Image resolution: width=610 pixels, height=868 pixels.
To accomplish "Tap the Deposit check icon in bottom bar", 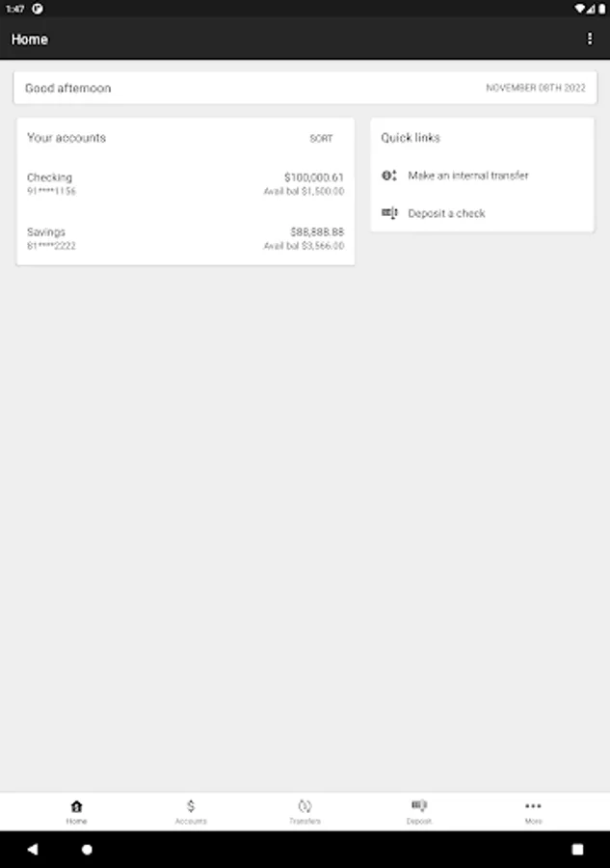I will (419, 805).
